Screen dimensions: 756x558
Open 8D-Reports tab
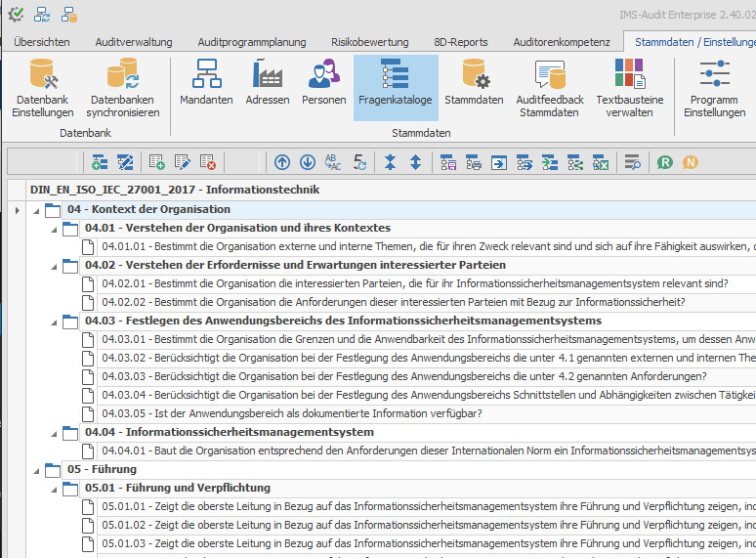click(x=461, y=42)
